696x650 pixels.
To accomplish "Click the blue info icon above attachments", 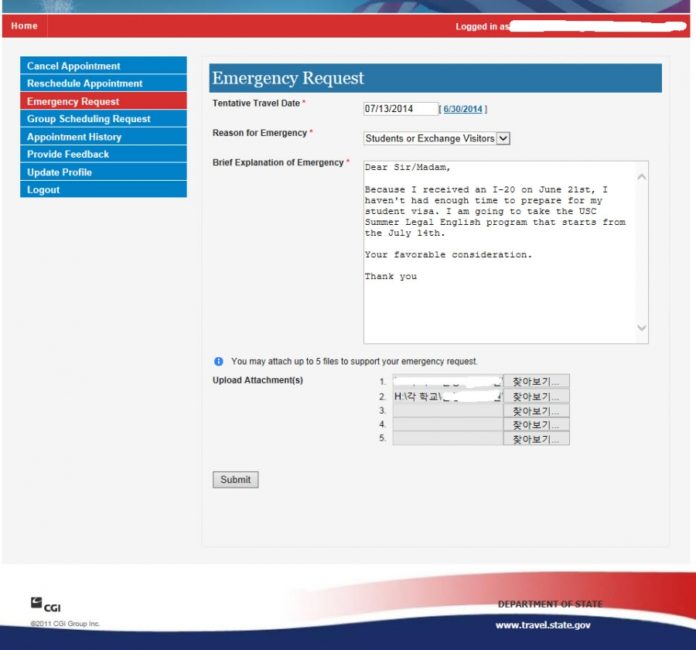I will (218, 361).
